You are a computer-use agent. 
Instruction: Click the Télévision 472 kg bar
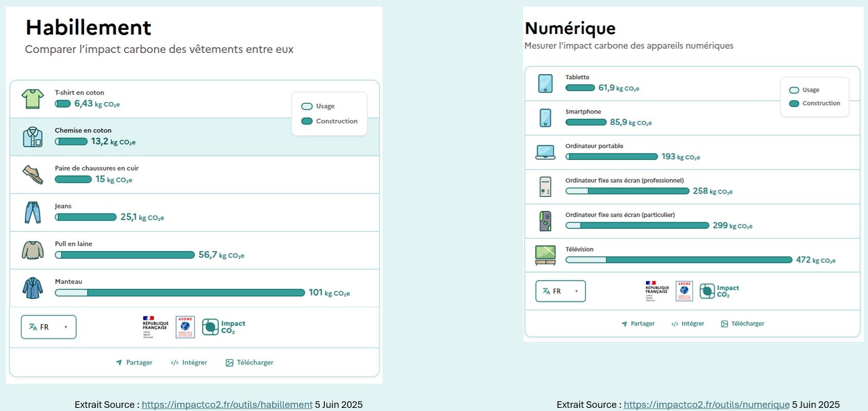point(679,260)
